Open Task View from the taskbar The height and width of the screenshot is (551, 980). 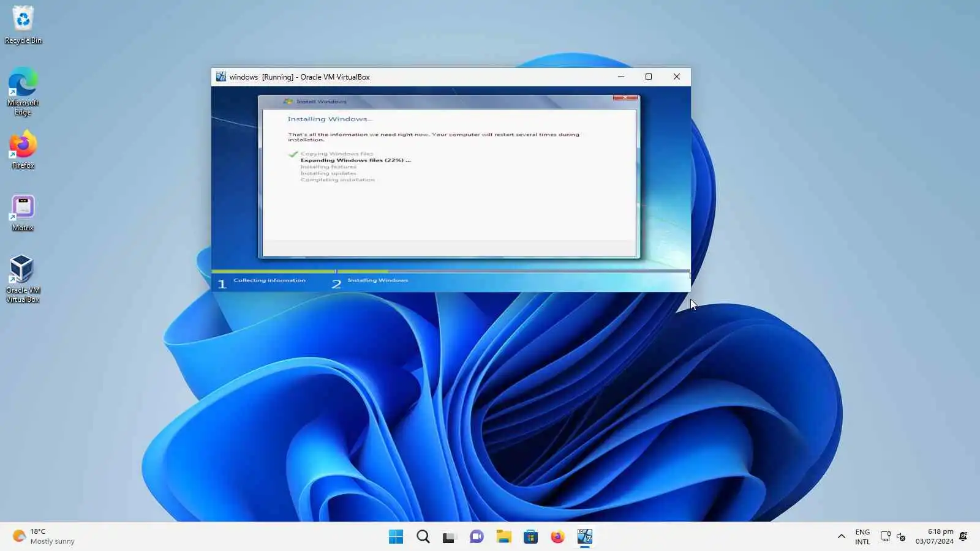coord(450,537)
